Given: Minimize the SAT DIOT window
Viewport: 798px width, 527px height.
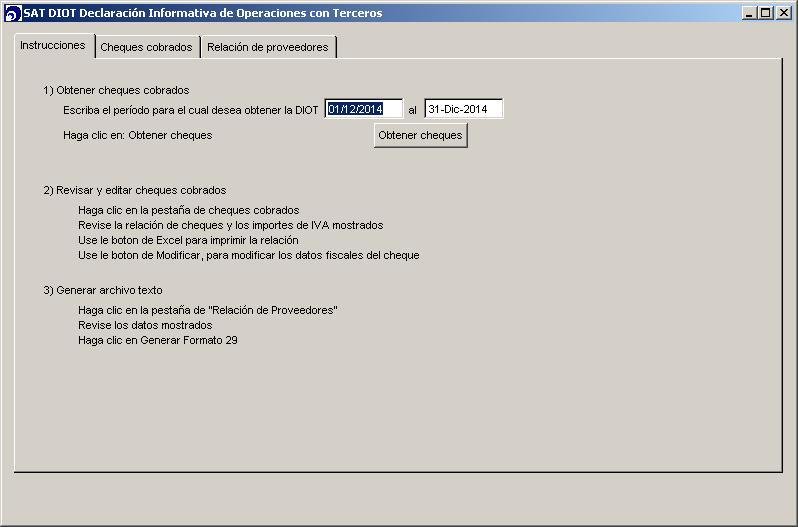Looking at the screenshot, I should (748, 13).
